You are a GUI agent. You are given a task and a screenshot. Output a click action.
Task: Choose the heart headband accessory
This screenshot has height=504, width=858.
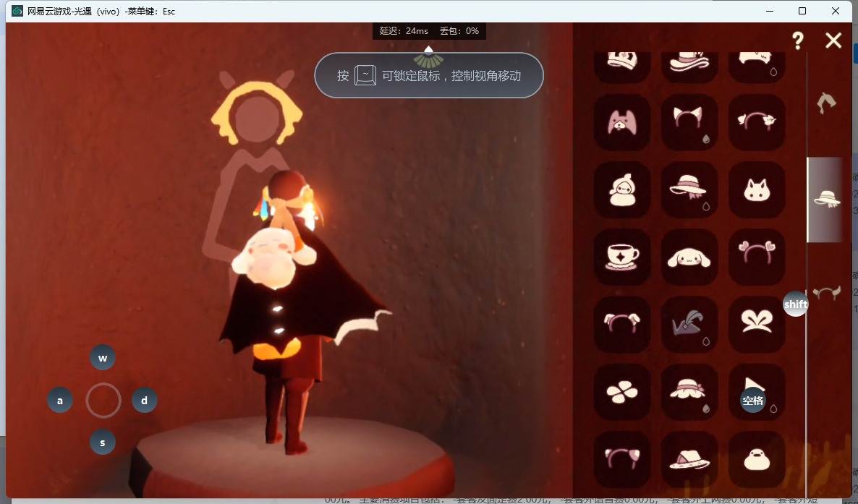[757, 257]
